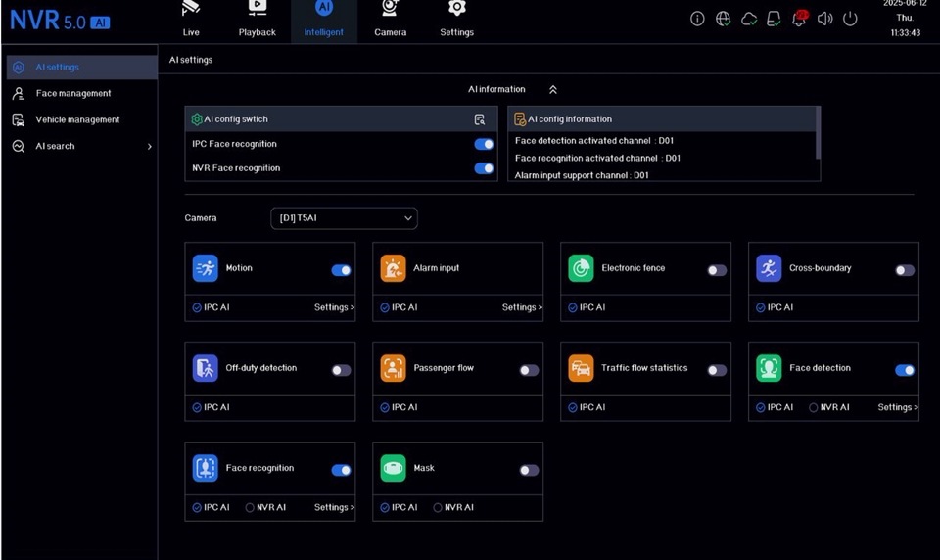Open the device status icon in top bar

point(774,20)
